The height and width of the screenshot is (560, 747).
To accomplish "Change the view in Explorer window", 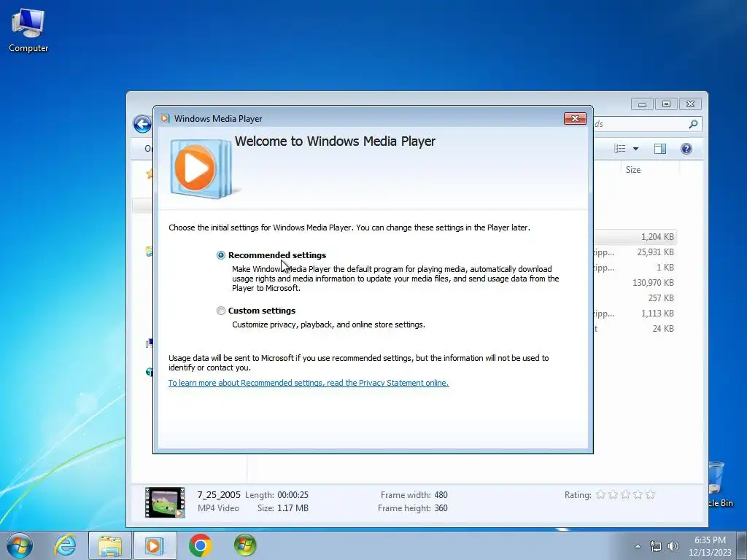I will point(620,149).
